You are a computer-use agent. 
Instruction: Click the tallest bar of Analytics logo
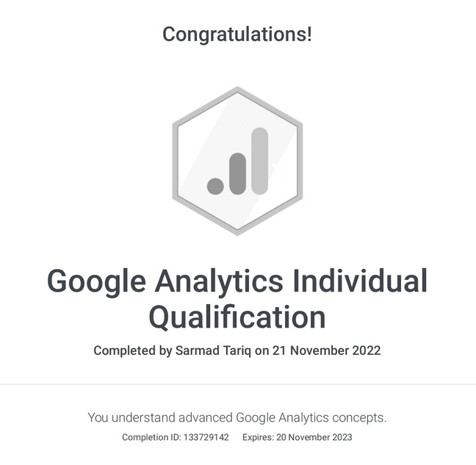tap(259, 162)
